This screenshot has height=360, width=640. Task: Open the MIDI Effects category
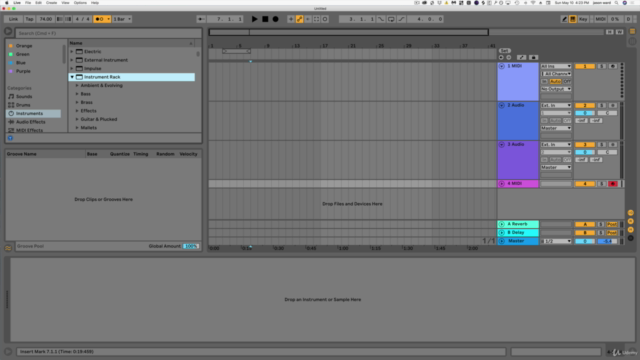pos(29,130)
